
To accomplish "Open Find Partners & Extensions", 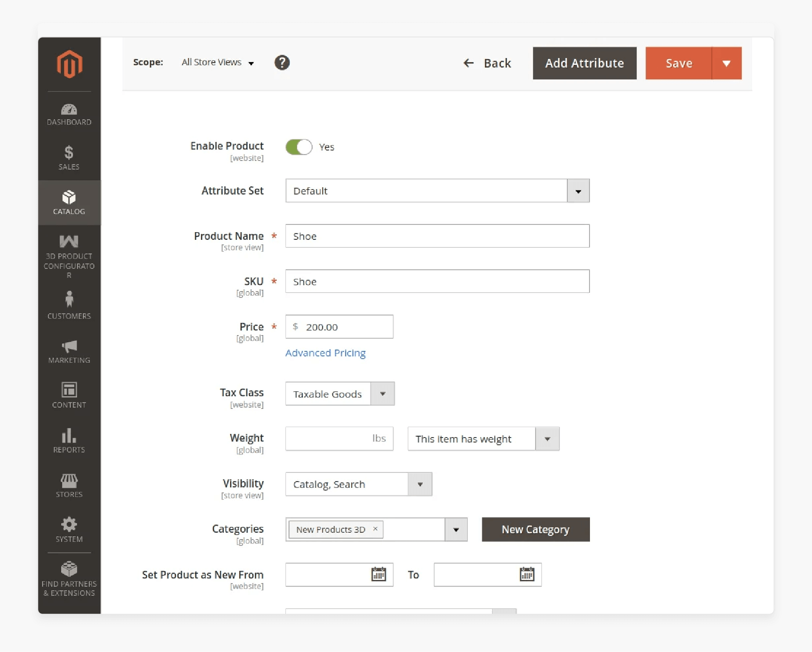I will [x=69, y=579].
